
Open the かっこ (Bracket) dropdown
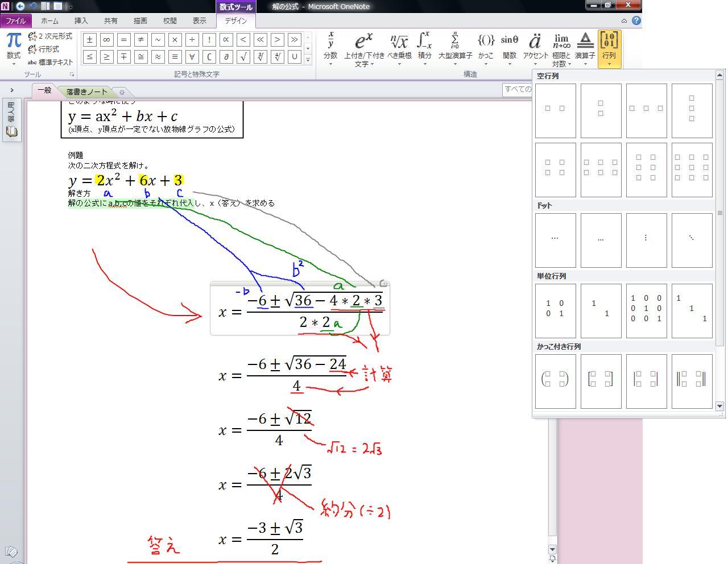pos(486,49)
